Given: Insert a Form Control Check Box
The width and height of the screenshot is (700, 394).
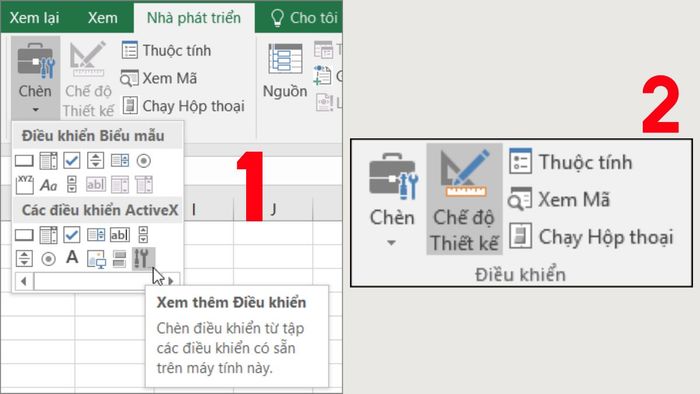Looking at the screenshot, I should tap(72, 161).
